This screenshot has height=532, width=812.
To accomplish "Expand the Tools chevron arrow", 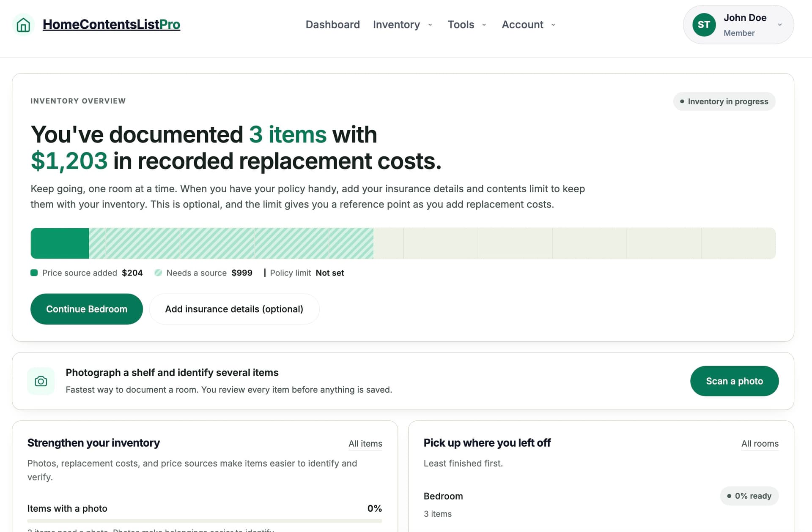I will pos(484,25).
